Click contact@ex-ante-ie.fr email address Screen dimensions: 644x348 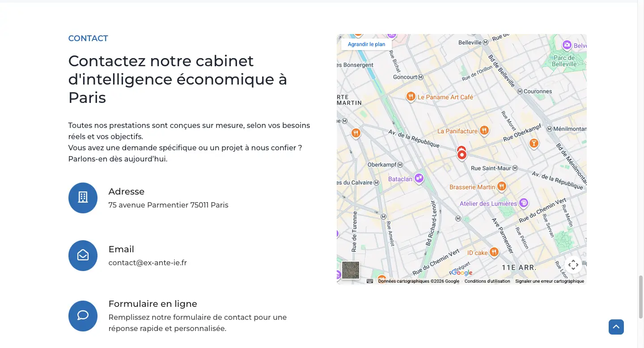(148, 263)
